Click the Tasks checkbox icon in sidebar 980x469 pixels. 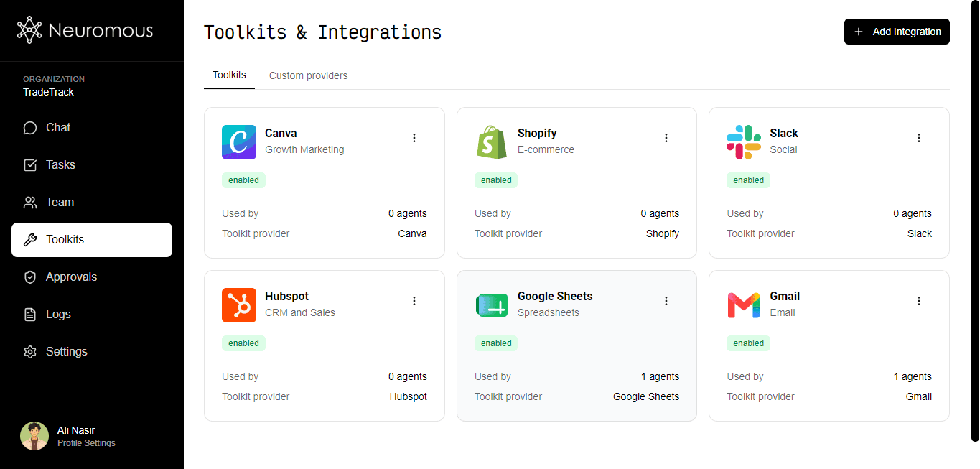tap(30, 165)
